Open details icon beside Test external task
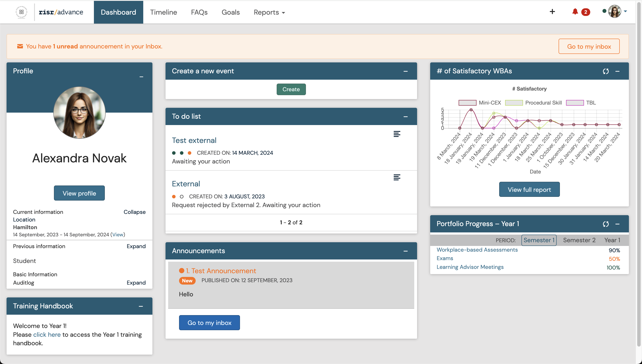The width and height of the screenshot is (642, 364). (397, 134)
